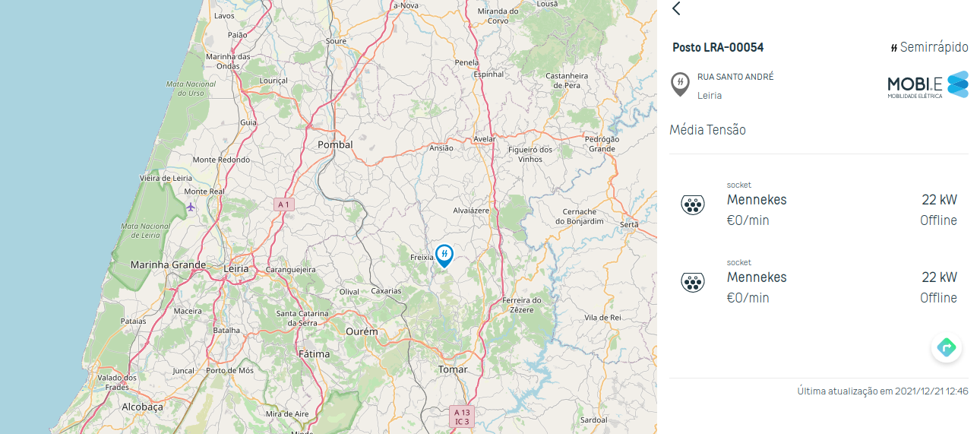This screenshot has width=980, height=434.
Task: Click the Tomar town label on map
Action: click(453, 369)
